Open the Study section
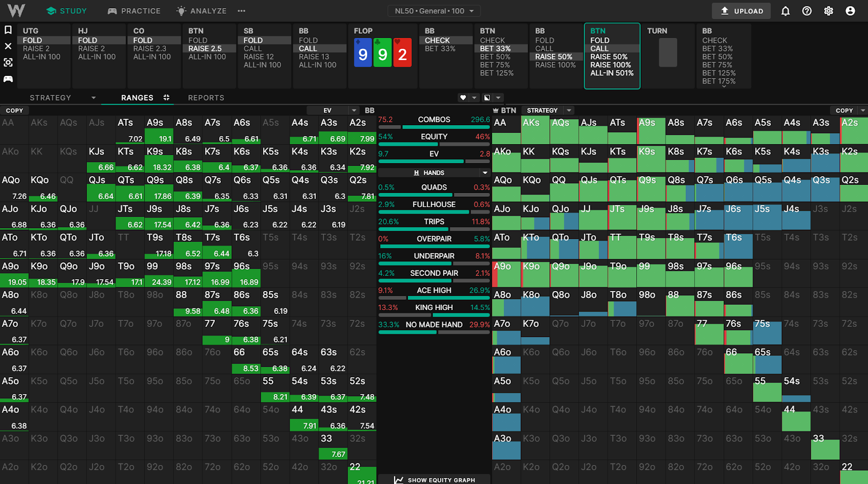The image size is (868, 484). [x=67, y=11]
